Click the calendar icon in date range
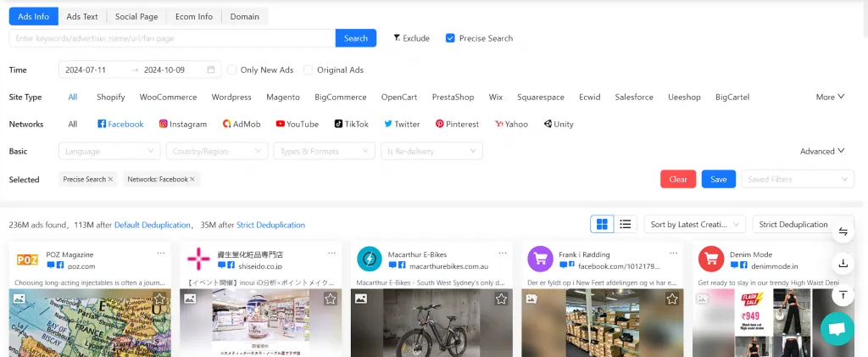The height and width of the screenshot is (357, 868). coord(210,70)
